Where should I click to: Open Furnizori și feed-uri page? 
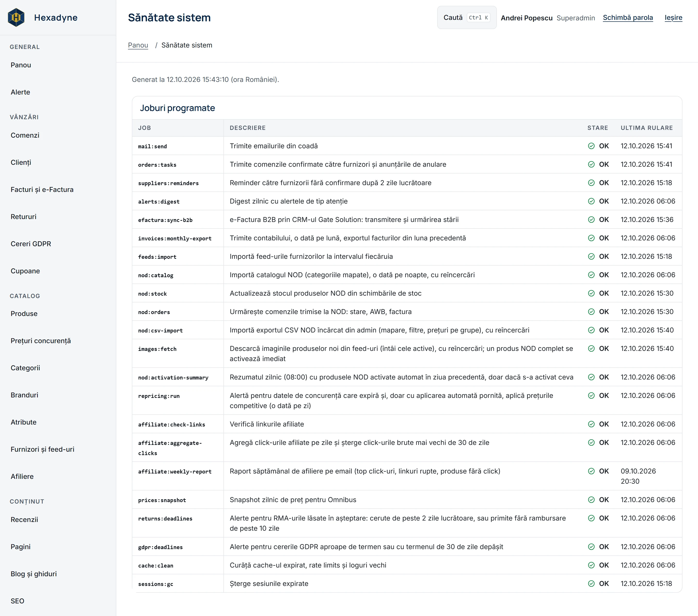click(42, 449)
